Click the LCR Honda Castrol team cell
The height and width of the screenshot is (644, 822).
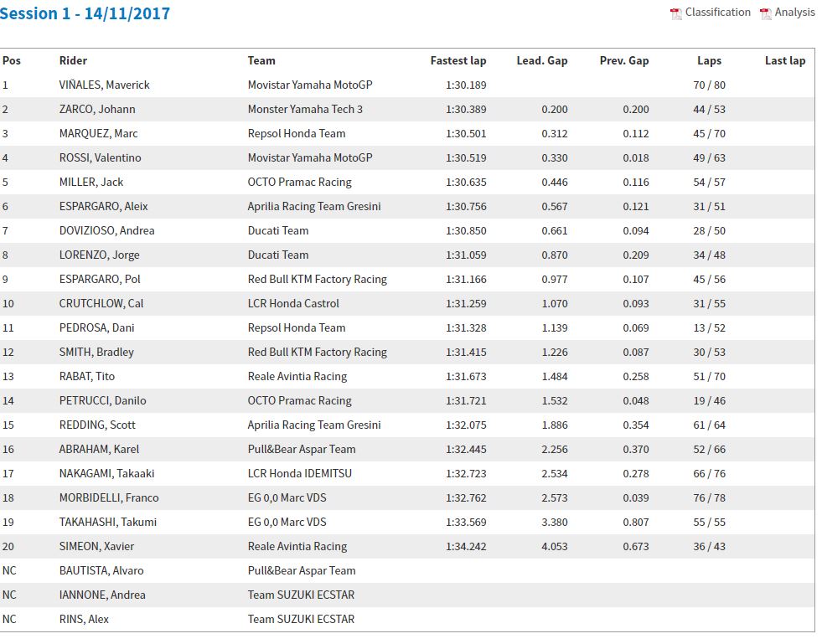click(x=293, y=303)
